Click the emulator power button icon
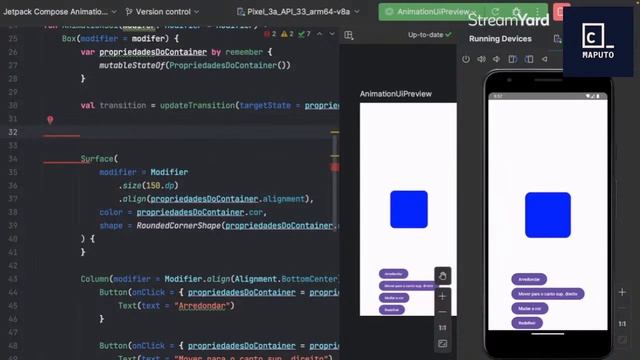 (x=466, y=59)
